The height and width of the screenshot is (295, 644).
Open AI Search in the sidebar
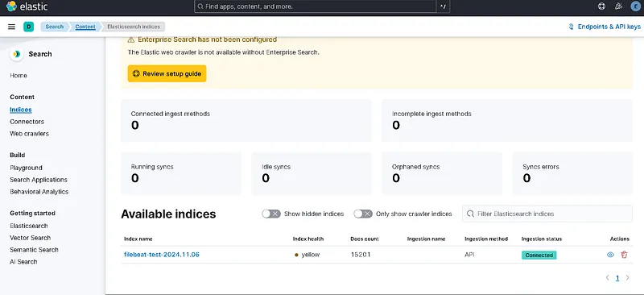23,262
